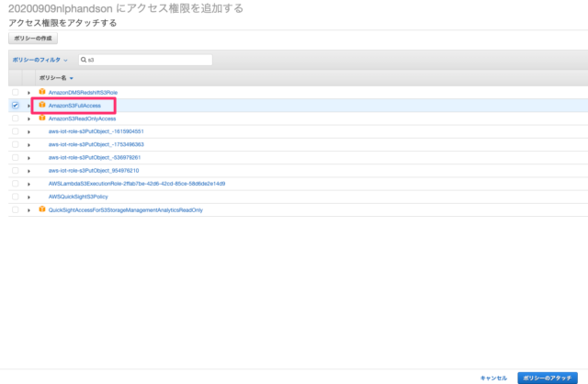Expand aws-iot-role-s3PutObject_-1615904551 row arrow
Screen dimensions: 588x384
[28, 132]
